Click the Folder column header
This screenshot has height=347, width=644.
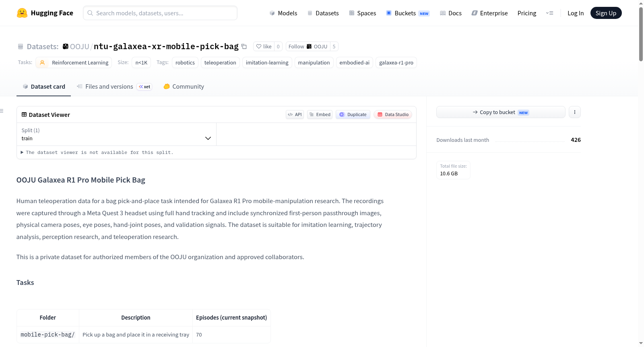[48, 318]
